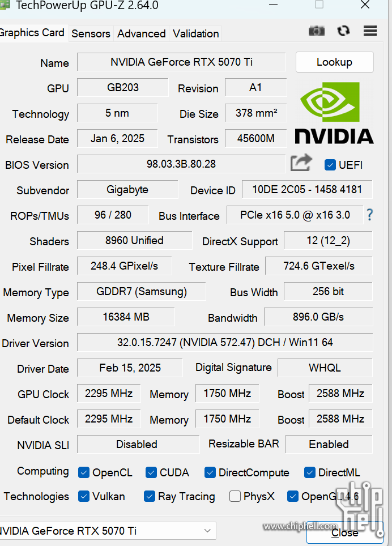The height and width of the screenshot is (546, 392).
Task: Open the hamburger menu icon
Action: click(370, 31)
